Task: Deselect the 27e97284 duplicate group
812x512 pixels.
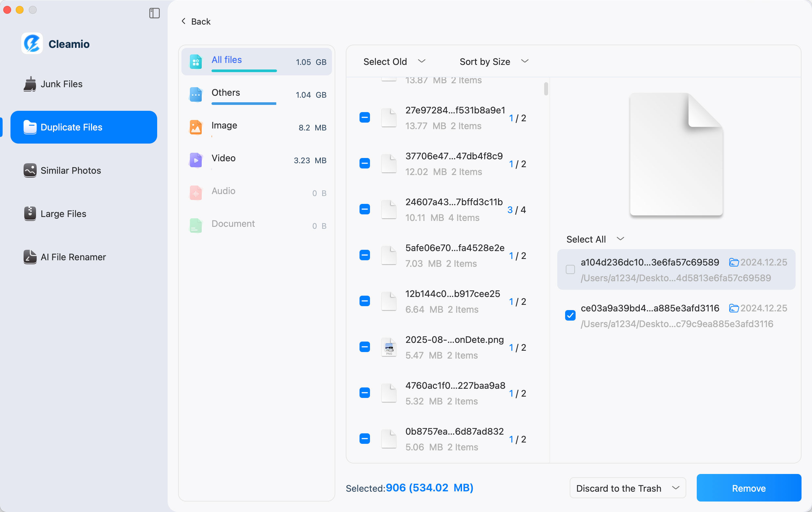Action: pos(364,117)
